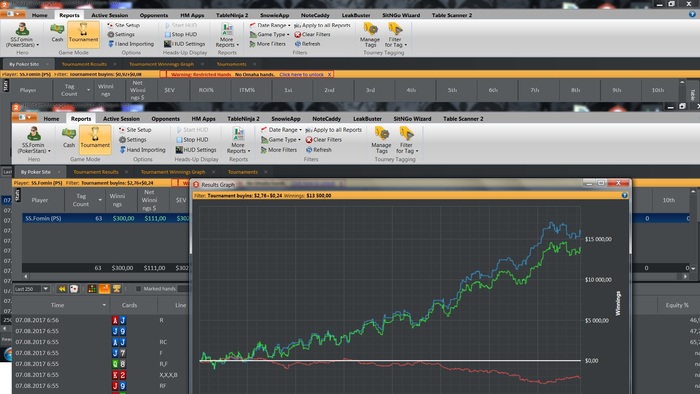Open NoteCaddy tab in front window

tap(326, 119)
